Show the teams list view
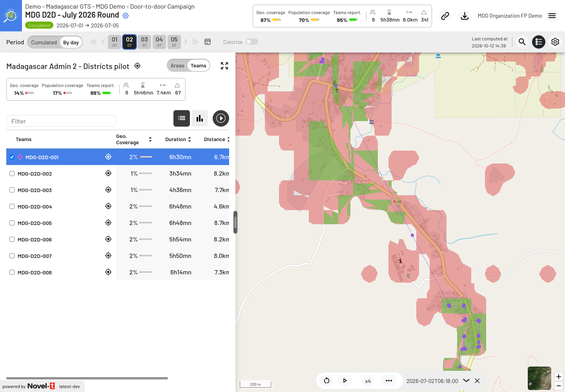Viewport: 565px width, 392px height. coord(182,118)
